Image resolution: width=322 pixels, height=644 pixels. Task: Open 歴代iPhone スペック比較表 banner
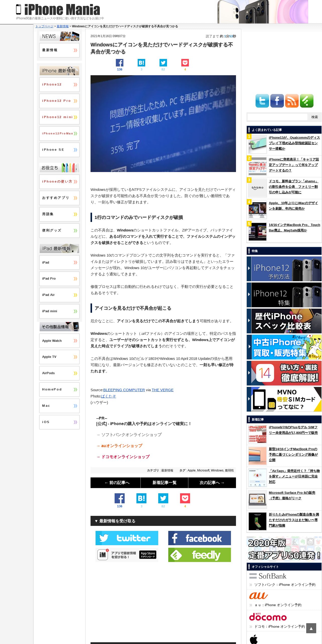click(x=284, y=321)
